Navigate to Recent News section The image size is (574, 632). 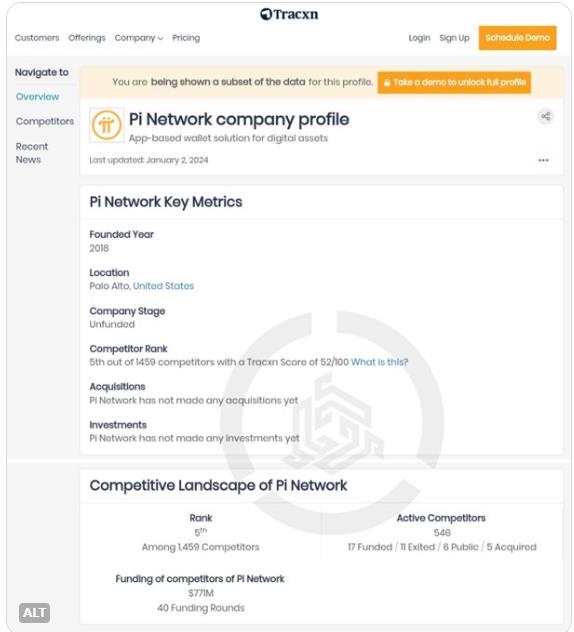click(x=32, y=153)
